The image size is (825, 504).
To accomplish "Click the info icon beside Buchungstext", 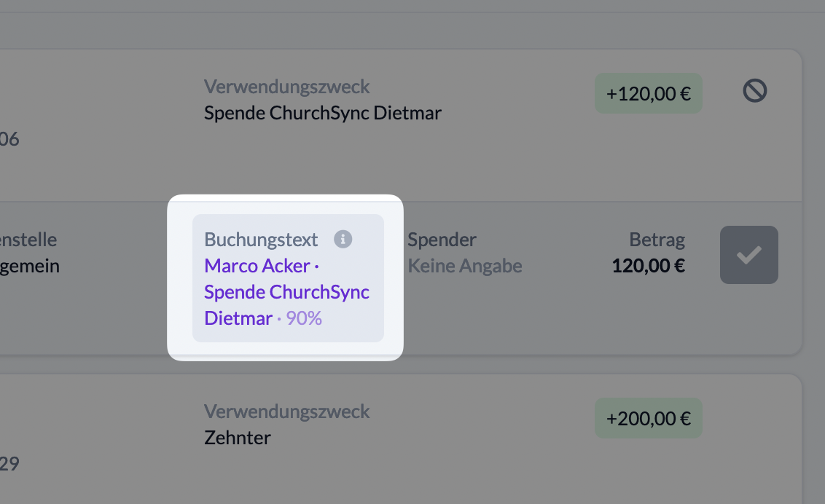I will (343, 239).
